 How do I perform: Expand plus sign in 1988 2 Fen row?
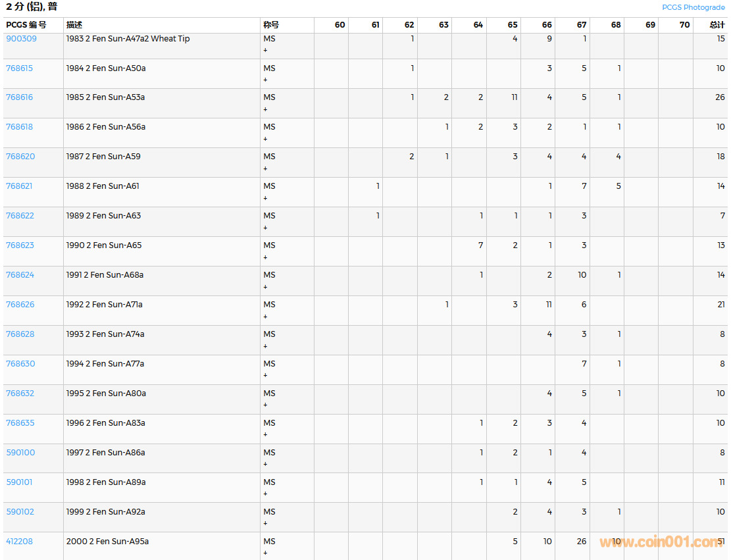(x=266, y=198)
